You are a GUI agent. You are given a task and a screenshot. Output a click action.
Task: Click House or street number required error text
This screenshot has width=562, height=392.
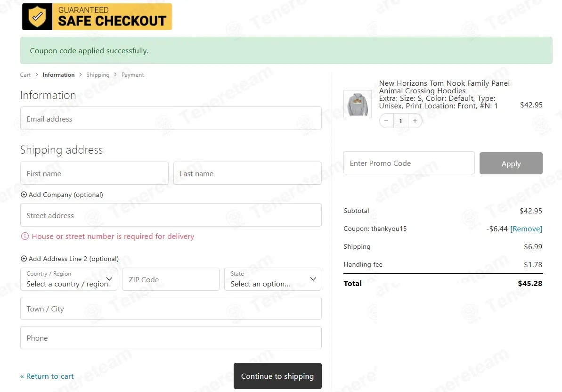pos(113,236)
